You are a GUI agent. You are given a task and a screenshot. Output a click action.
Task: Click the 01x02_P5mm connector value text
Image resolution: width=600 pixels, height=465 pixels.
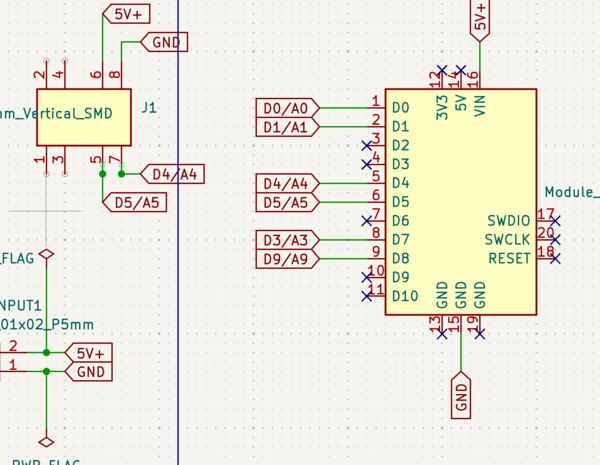47,325
